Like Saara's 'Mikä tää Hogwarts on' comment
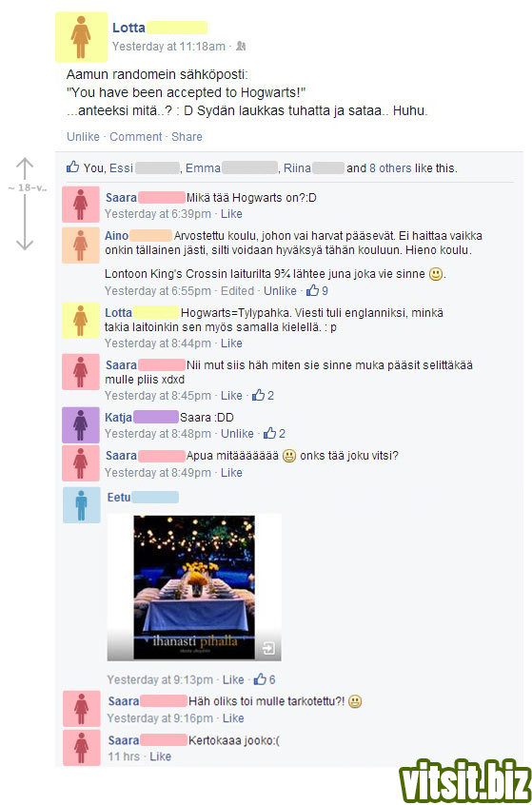The width and height of the screenshot is (532, 805). [231, 213]
